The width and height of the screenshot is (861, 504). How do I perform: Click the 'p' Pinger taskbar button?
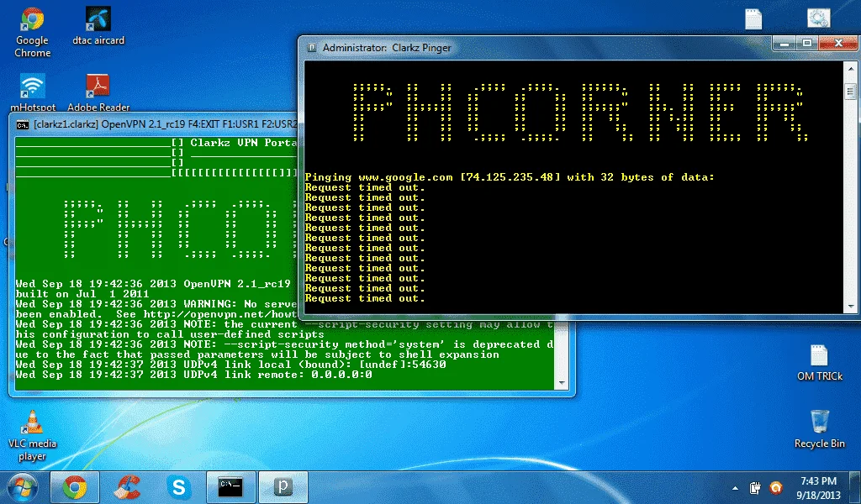283,487
